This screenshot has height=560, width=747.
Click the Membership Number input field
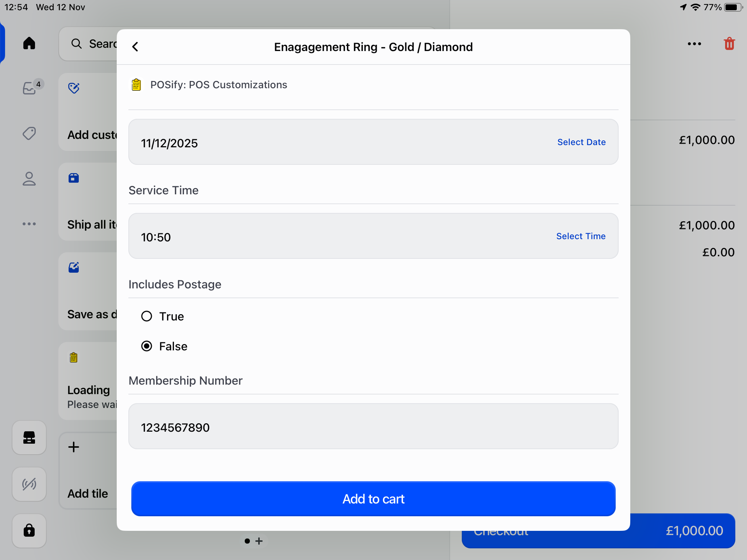click(x=373, y=427)
